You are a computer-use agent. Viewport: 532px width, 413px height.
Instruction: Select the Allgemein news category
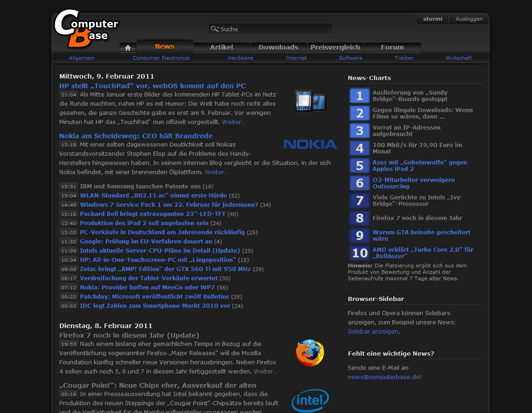82,58
